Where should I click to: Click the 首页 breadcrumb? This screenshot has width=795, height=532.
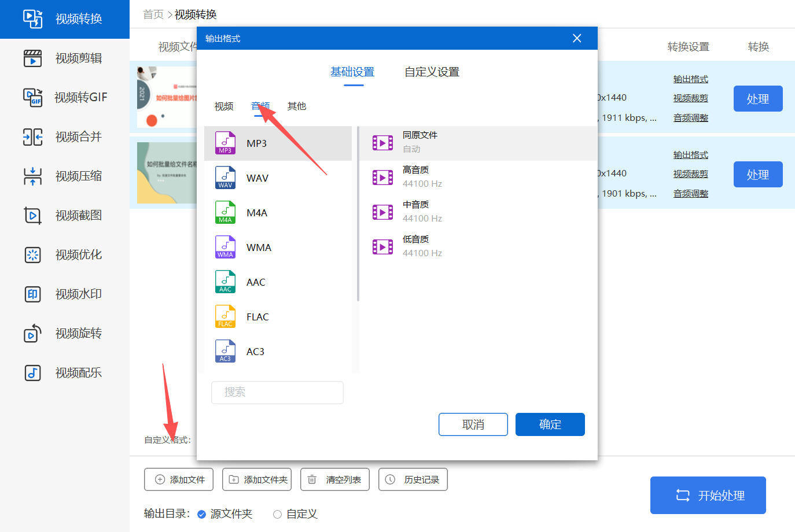pyautogui.click(x=153, y=14)
